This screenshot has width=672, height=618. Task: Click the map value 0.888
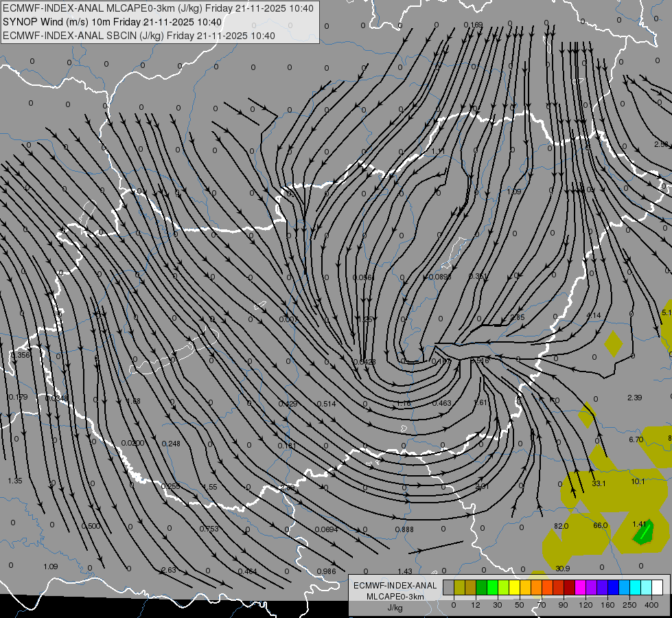point(404,529)
